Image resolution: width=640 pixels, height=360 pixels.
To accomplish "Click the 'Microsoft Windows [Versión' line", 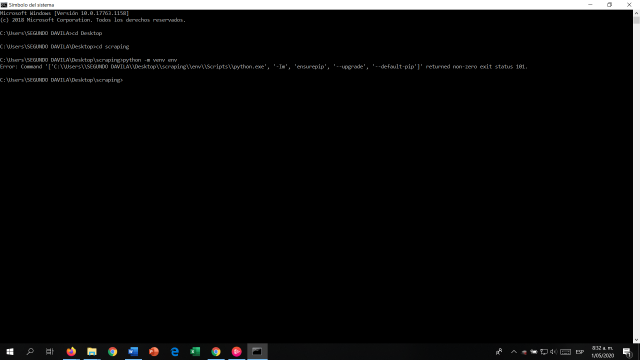I will coord(64,13).
